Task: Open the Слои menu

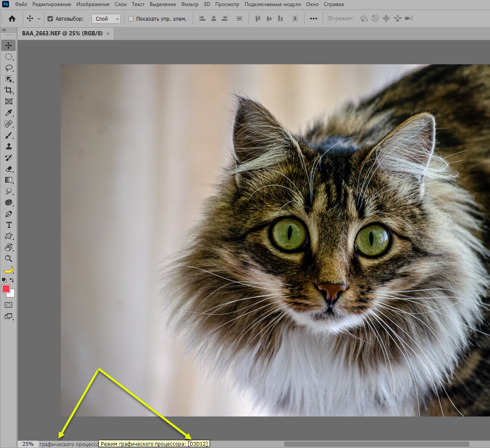Action: coord(121,4)
